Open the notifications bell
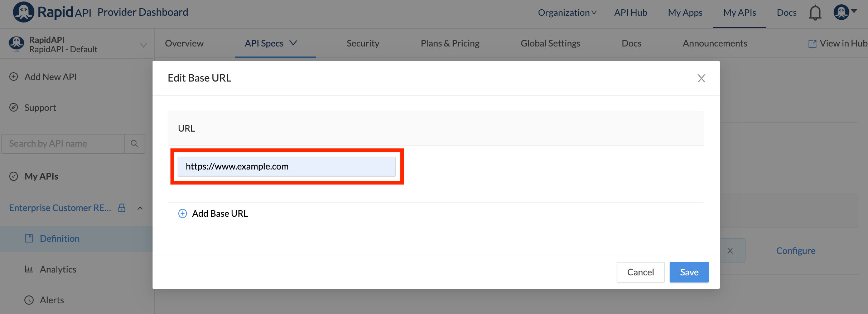Image resolution: width=868 pixels, height=314 pixels. coord(815,13)
